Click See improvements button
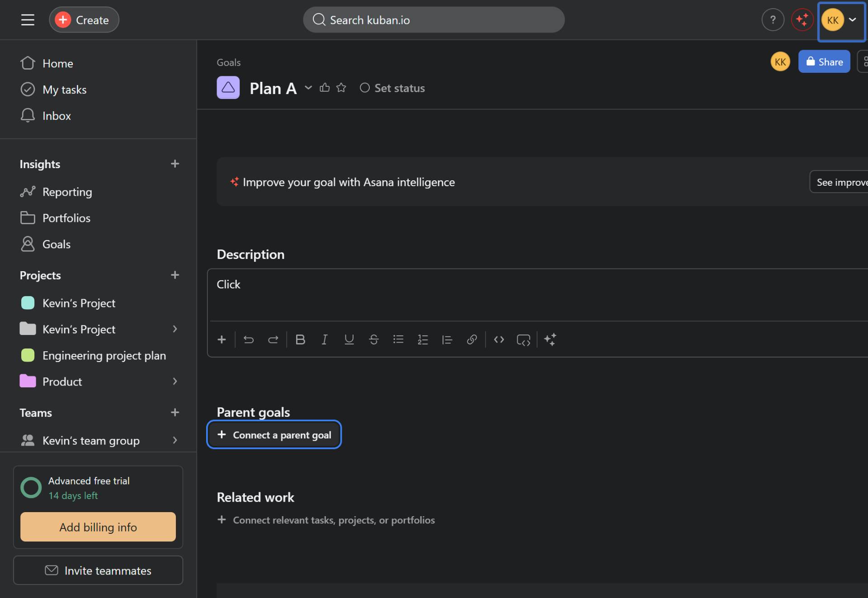Screen dimensions: 868x598 tap(839, 182)
